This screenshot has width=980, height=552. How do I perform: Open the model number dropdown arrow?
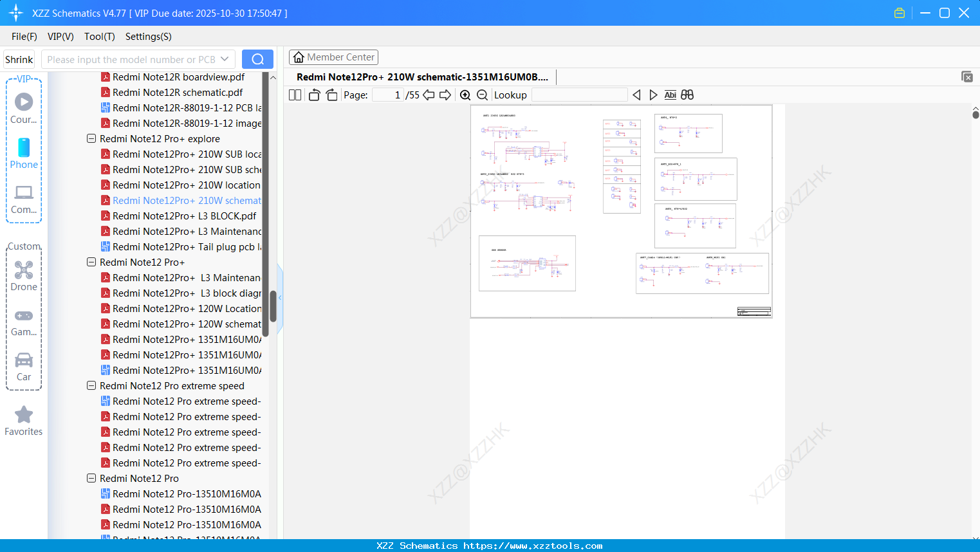(x=225, y=59)
